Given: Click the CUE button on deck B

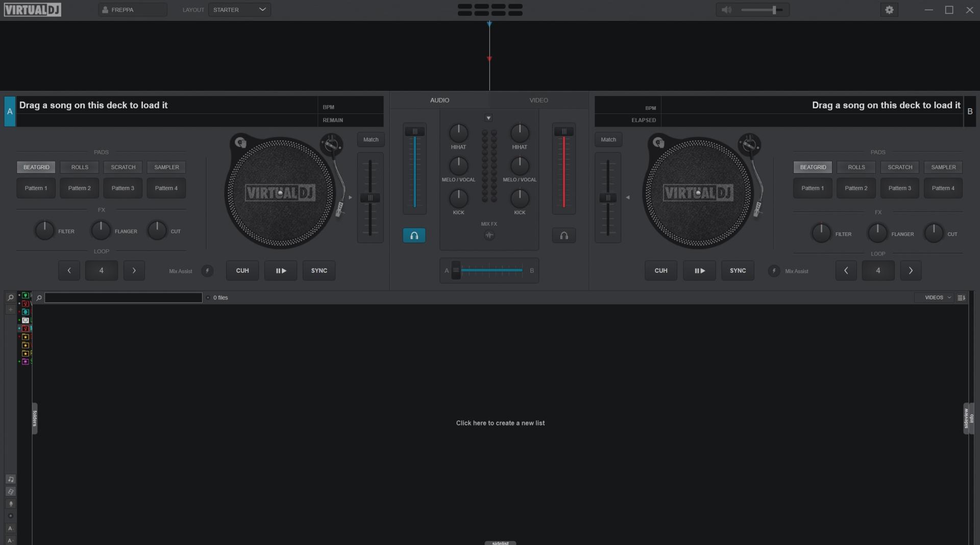Looking at the screenshot, I should 661,271.
